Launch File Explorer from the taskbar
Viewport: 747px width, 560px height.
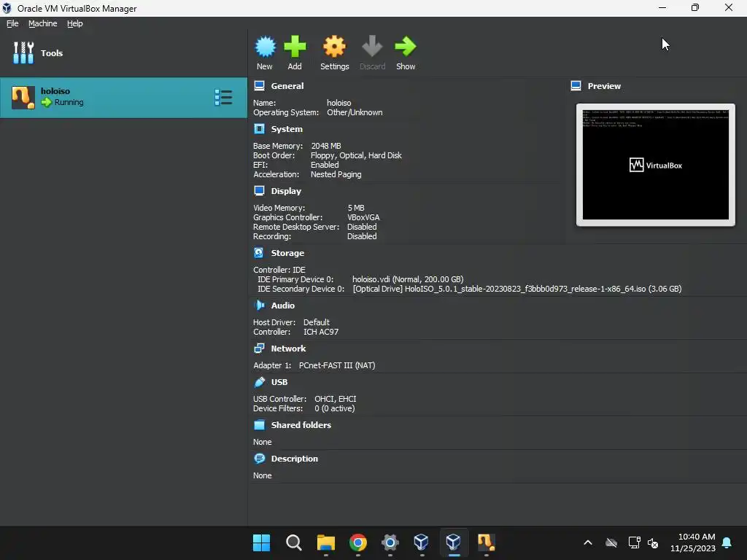point(326,542)
